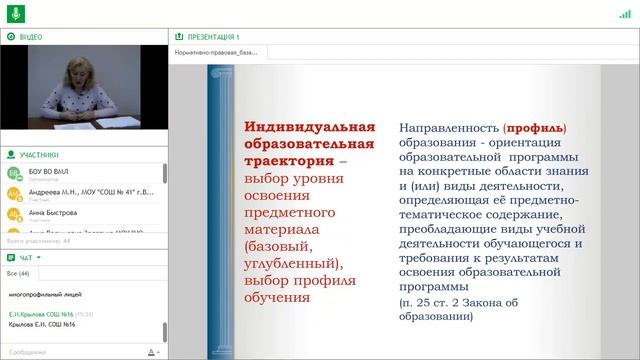This screenshot has height=360, width=640.
Task: Click the red word 'профиль' on slide
Action: click(x=535, y=128)
